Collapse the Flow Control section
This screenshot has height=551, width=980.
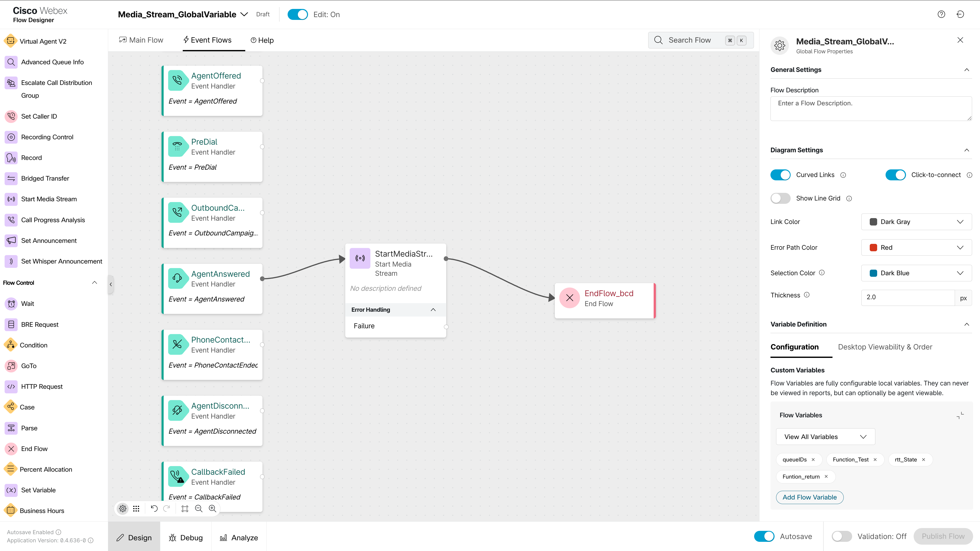94,283
